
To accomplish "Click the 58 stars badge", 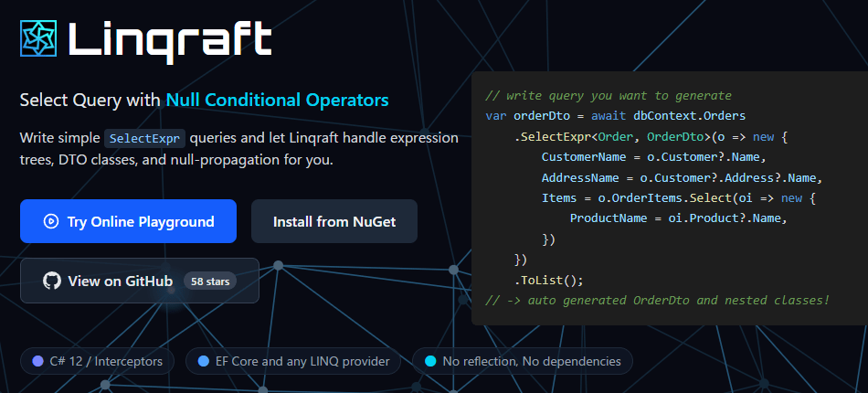I will click(x=210, y=281).
